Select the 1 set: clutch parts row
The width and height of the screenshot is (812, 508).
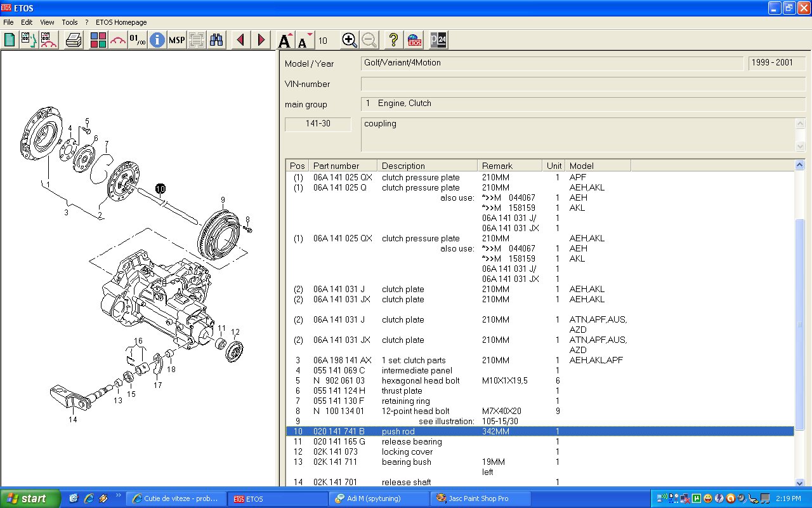click(x=540, y=360)
